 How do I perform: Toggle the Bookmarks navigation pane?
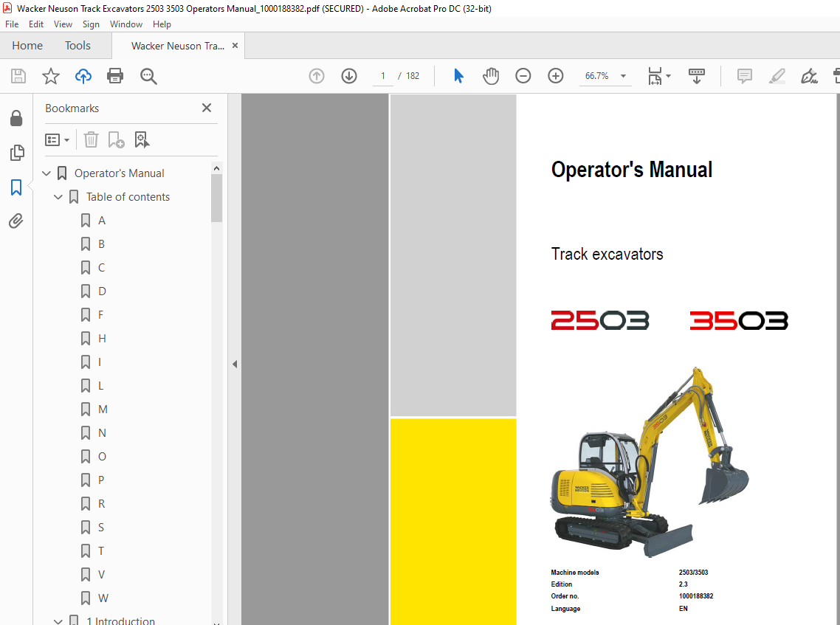tap(16, 187)
